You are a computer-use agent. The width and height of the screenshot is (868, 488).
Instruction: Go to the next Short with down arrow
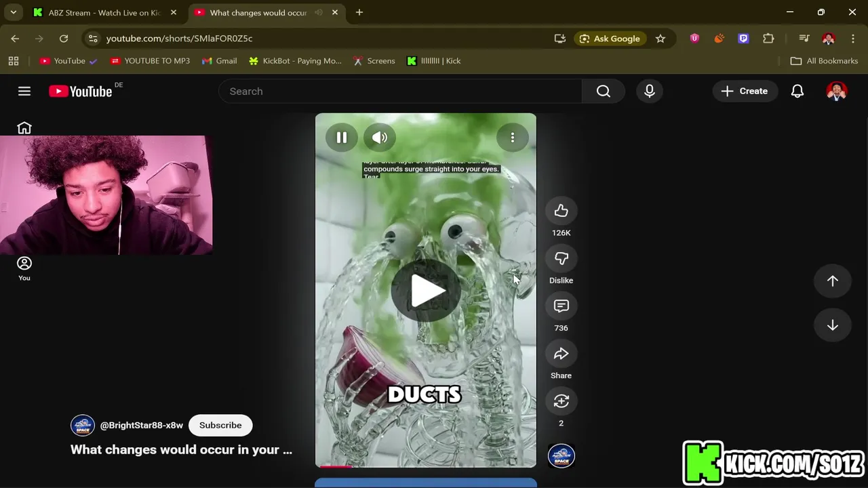[832, 325]
